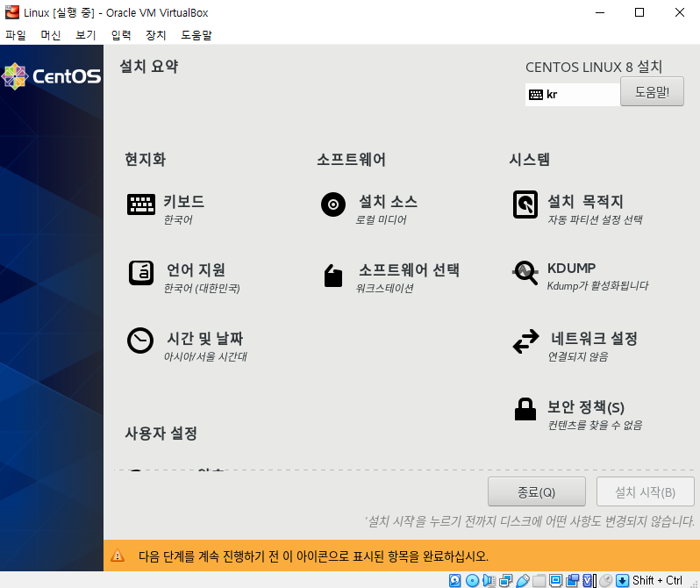Open the KDUMP magnifier icon
Image resolution: width=700 pixels, height=588 pixels.
click(525, 273)
